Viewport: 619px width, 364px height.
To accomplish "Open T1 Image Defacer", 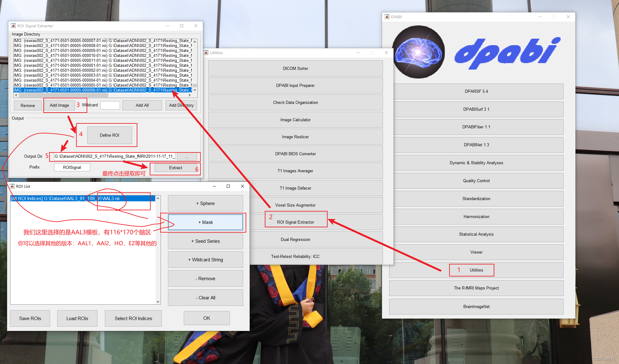I will (295, 188).
